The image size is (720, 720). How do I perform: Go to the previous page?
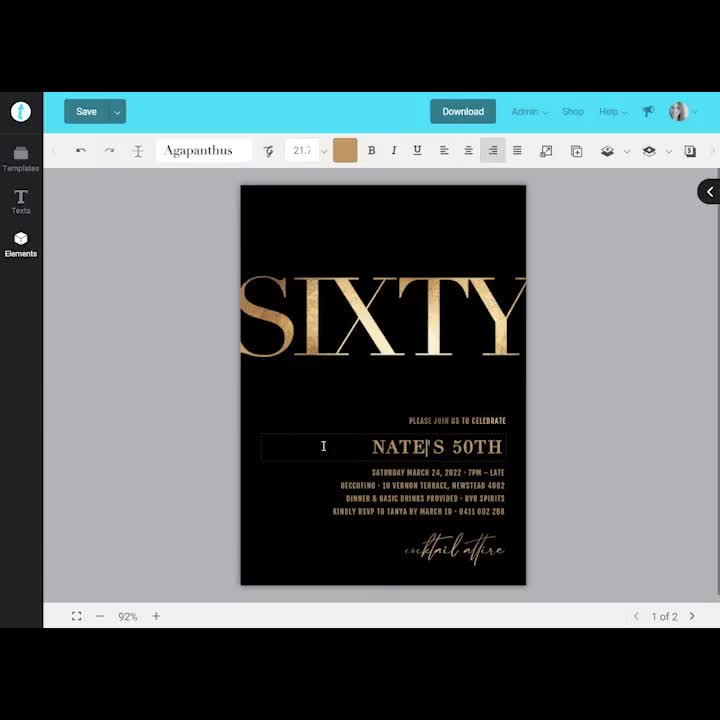tap(636, 616)
